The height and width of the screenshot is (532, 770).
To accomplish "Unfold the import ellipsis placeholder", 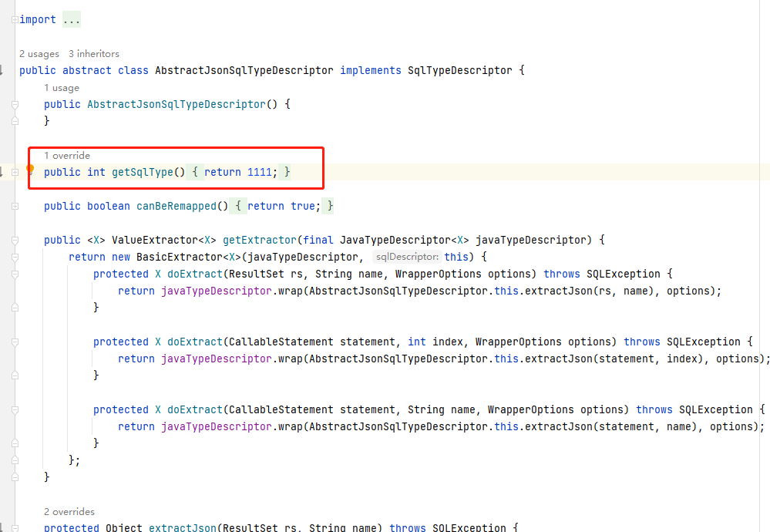I will 72,19.
